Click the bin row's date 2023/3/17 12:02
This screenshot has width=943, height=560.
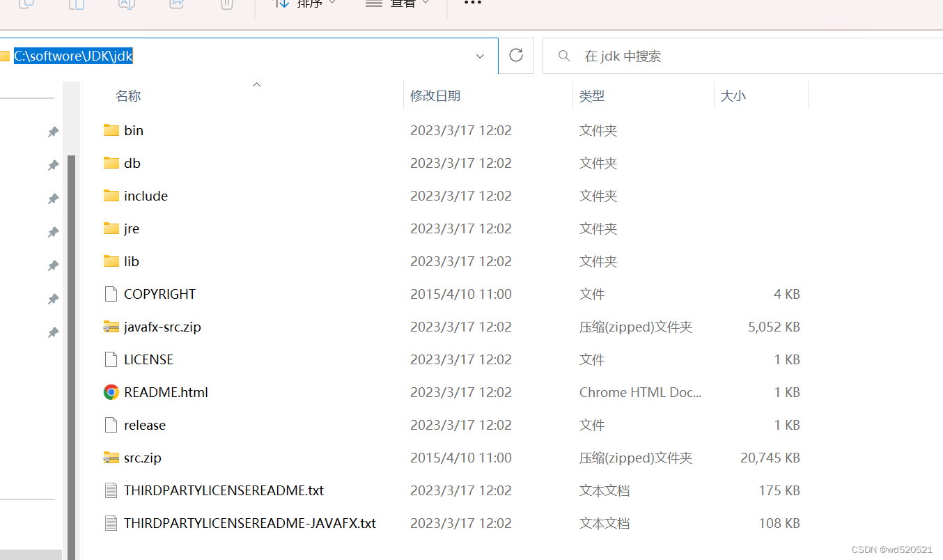[461, 130]
